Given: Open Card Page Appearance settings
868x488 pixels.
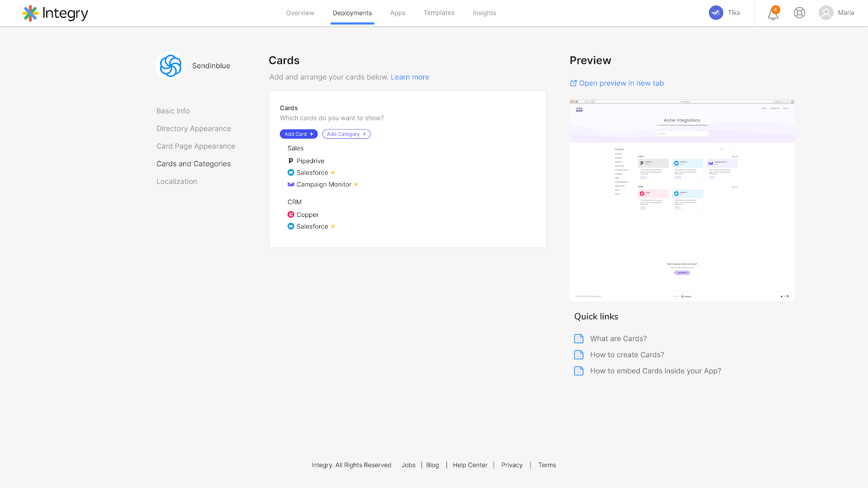Looking at the screenshot, I should 196,146.
